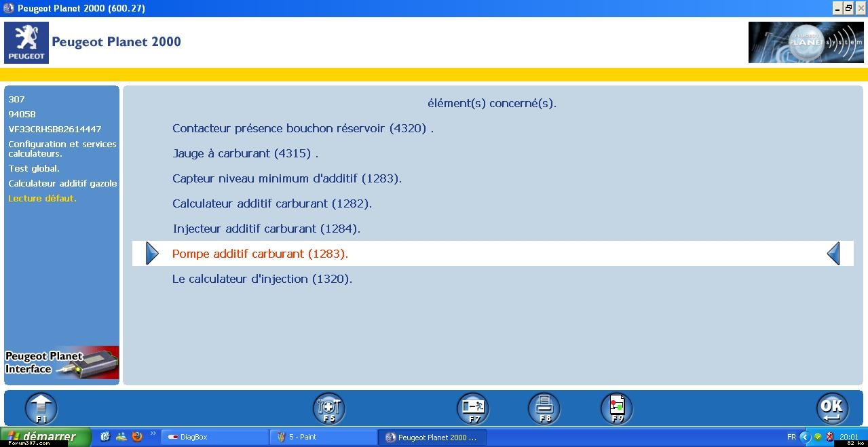The width and height of the screenshot is (868, 447).
Task: Click the F8 print icon
Action: 544,408
